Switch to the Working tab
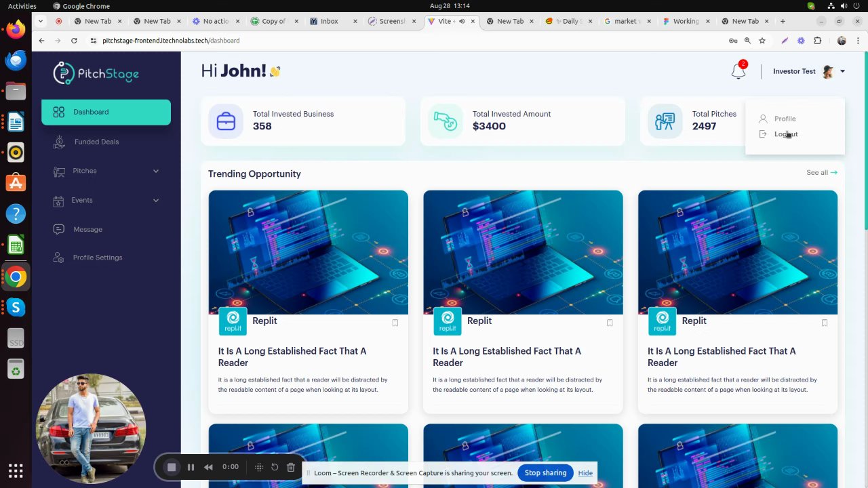Image resolution: width=868 pixels, height=488 pixels. (686, 21)
